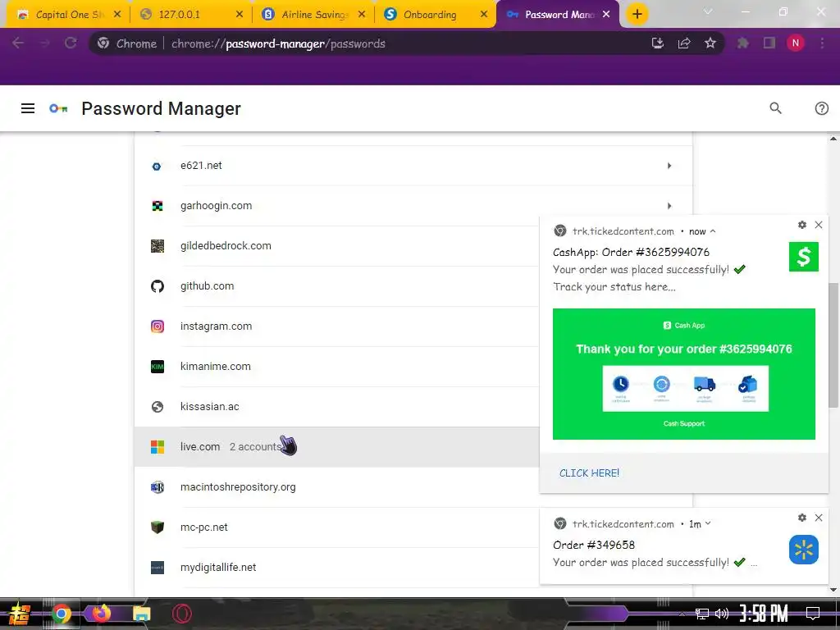Image resolution: width=840 pixels, height=630 pixels.
Task: Open Password Manager help icon
Action: [x=821, y=108]
